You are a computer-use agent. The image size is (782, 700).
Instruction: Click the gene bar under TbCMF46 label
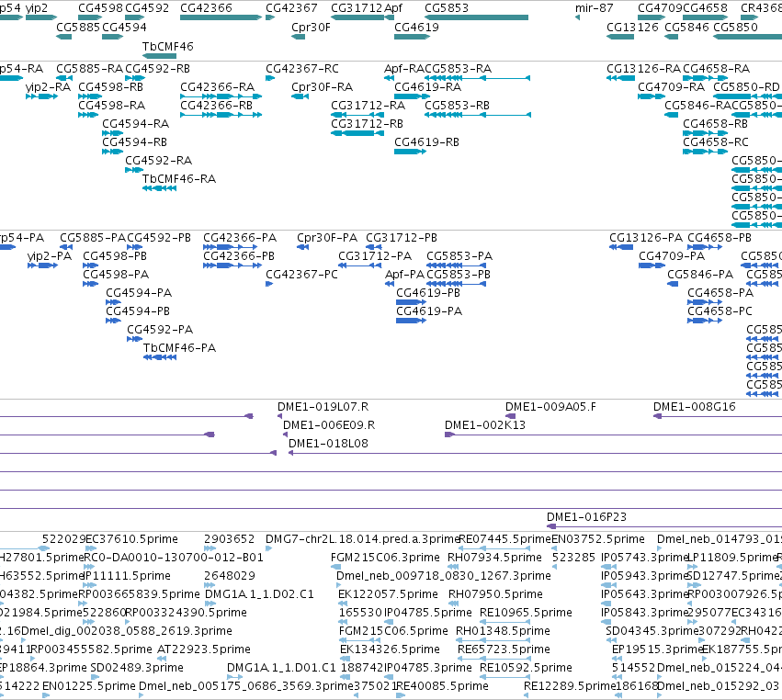click(x=159, y=56)
